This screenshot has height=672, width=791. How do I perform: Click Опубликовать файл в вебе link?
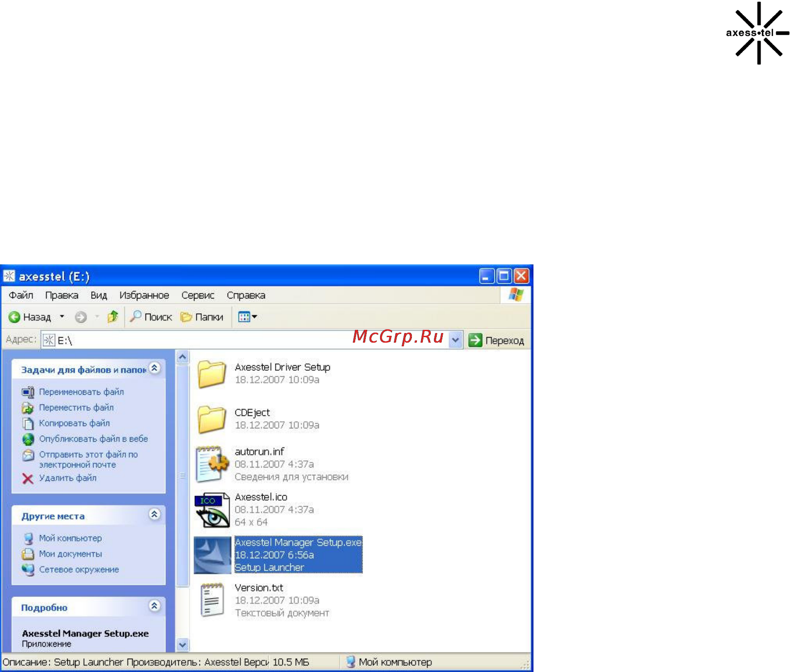click(93, 439)
